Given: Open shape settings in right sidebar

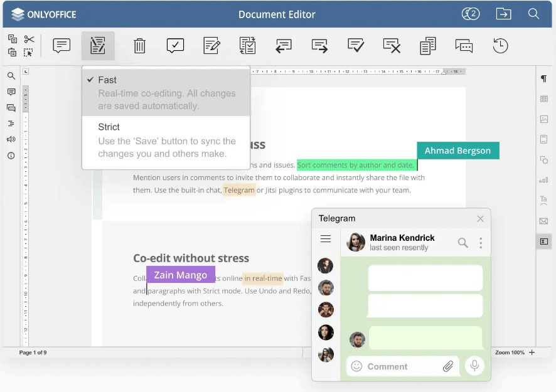Looking at the screenshot, I should (x=543, y=160).
